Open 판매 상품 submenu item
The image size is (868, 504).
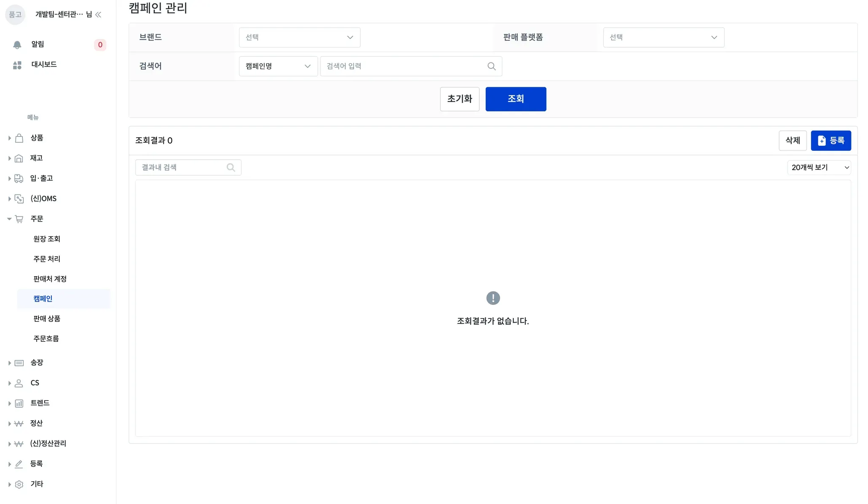(x=47, y=318)
